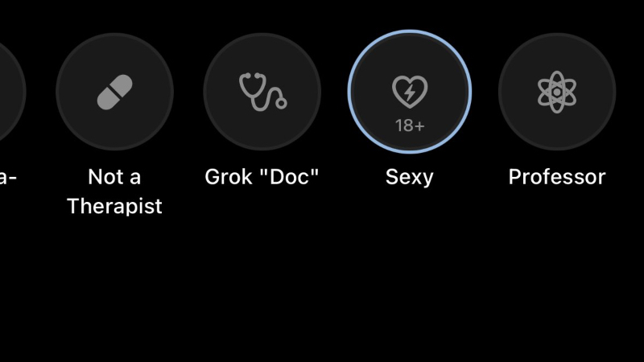This screenshot has height=362, width=644.
Task: Tap the partially visible persona circle at left edge
Action: point(12,92)
